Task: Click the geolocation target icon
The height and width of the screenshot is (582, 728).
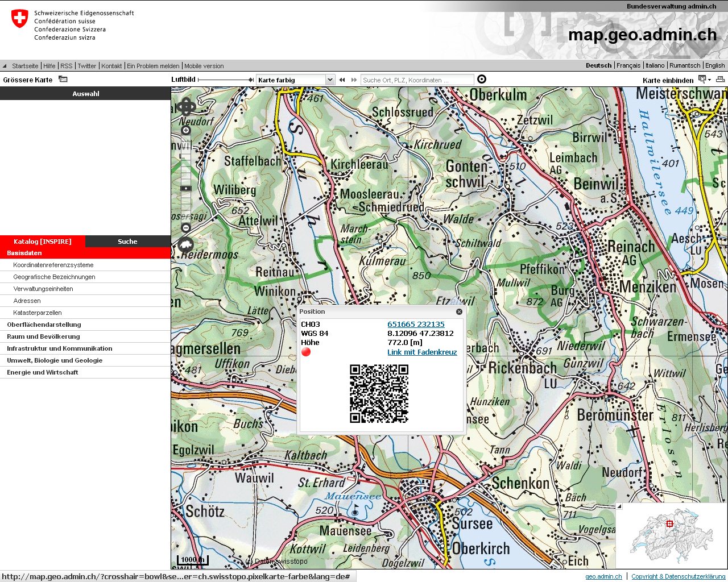Action: tap(482, 80)
